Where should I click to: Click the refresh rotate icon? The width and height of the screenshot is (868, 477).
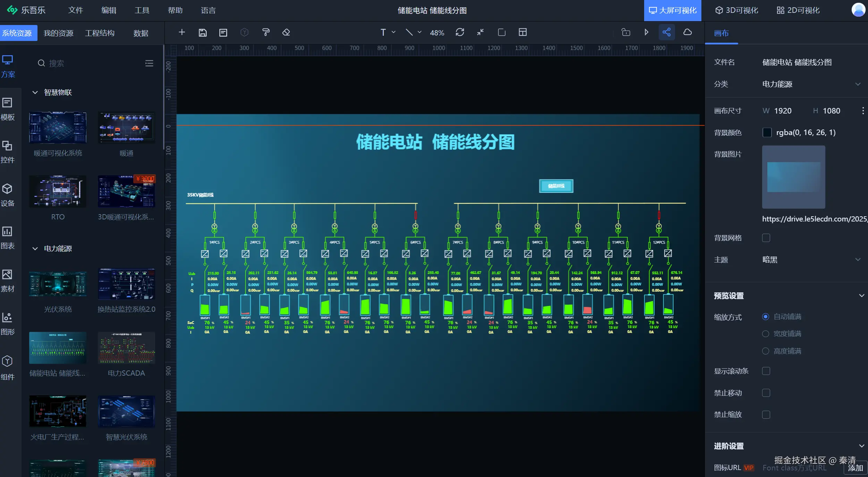coord(460,33)
